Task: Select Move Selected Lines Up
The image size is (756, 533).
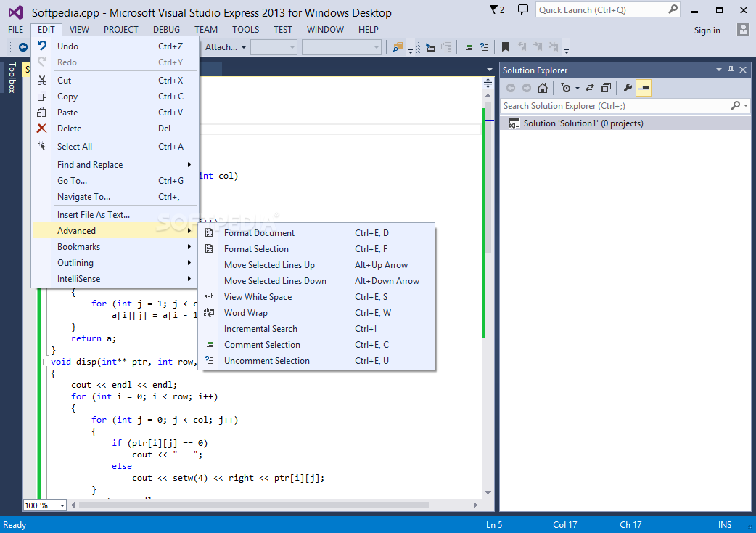Action: (x=317, y=265)
